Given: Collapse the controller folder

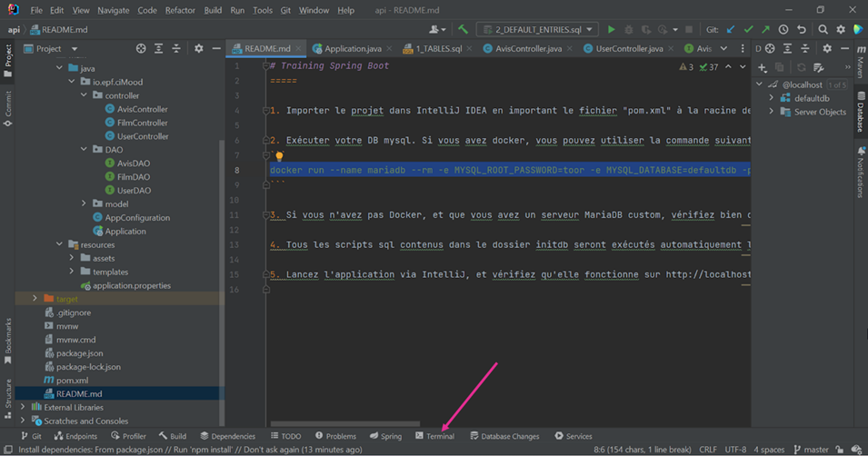Looking at the screenshot, I should pos(84,95).
